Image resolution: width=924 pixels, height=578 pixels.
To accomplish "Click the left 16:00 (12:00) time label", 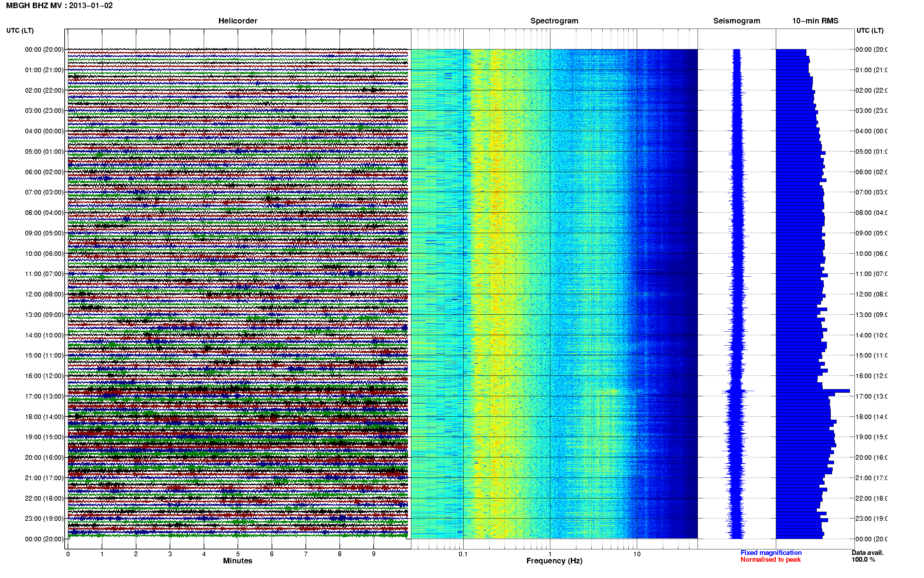I will 44,376.
